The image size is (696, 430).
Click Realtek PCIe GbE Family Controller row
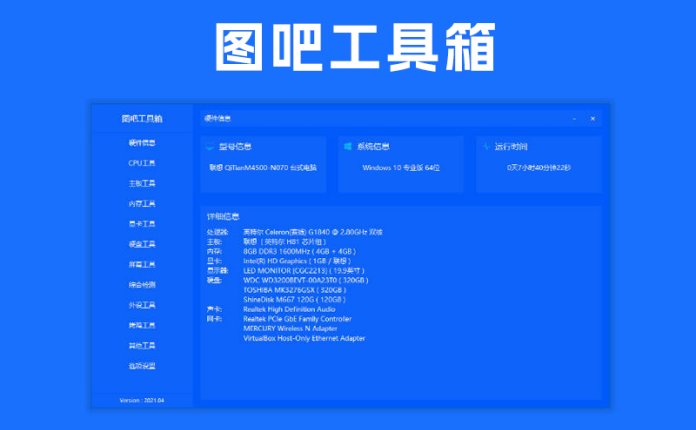pyautogui.click(x=279, y=319)
